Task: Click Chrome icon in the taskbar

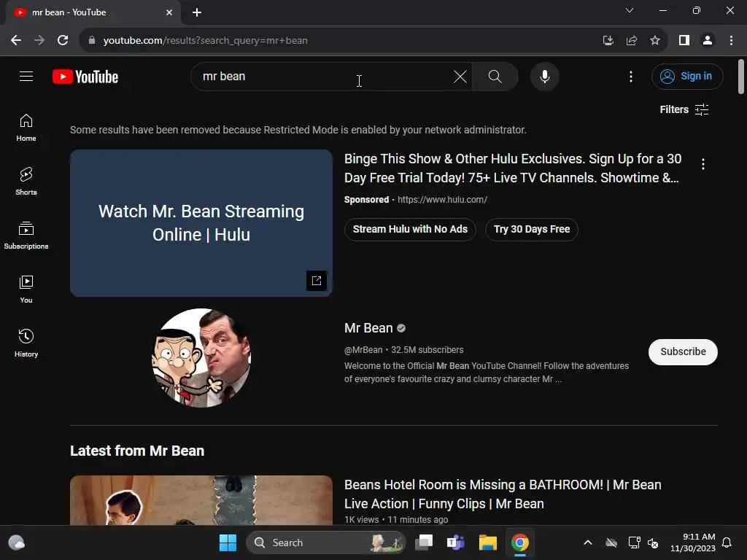Action: [519, 542]
